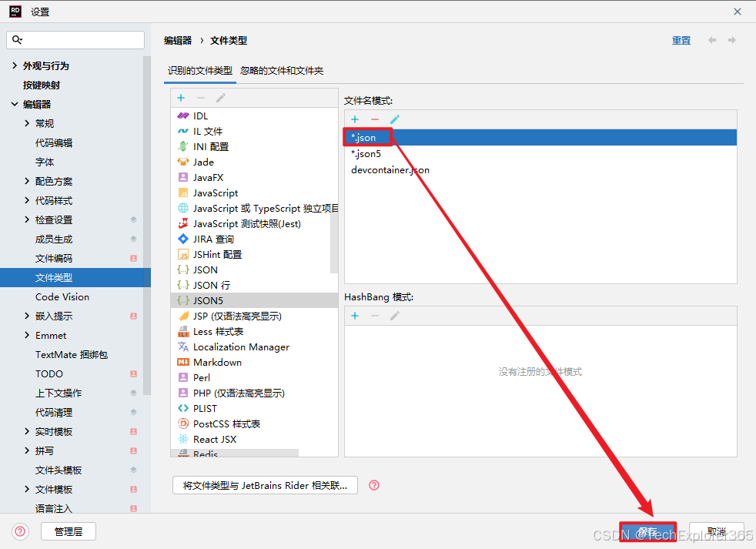Viewport: 756px width, 549px height.
Task: Switch to the 忽略的文件和文件夹 tab
Action: point(282,71)
